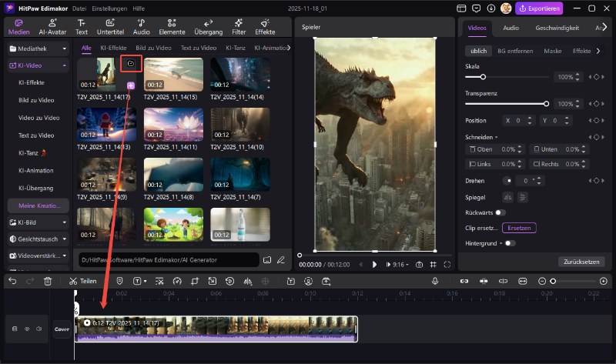616x364 pixels.
Task: Open the Übergang transitions panel
Action: click(x=208, y=27)
